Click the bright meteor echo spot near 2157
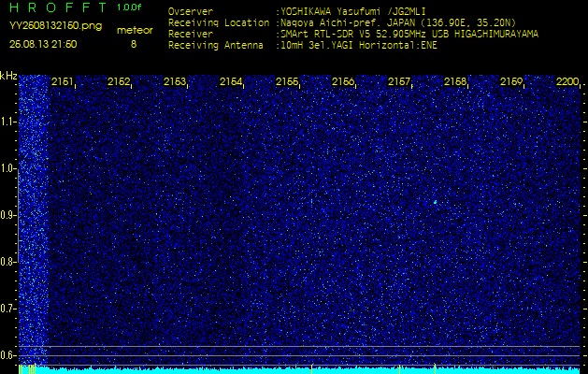The width and height of the screenshot is (588, 374). coord(435,202)
